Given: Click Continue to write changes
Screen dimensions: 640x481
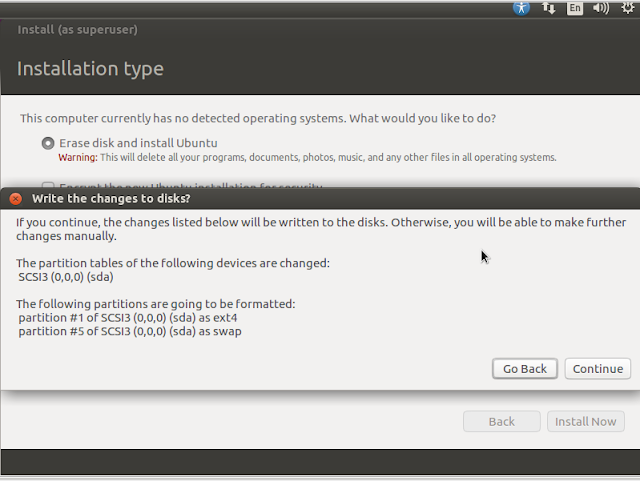Looking at the screenshot, I should (x=598, y=369).
